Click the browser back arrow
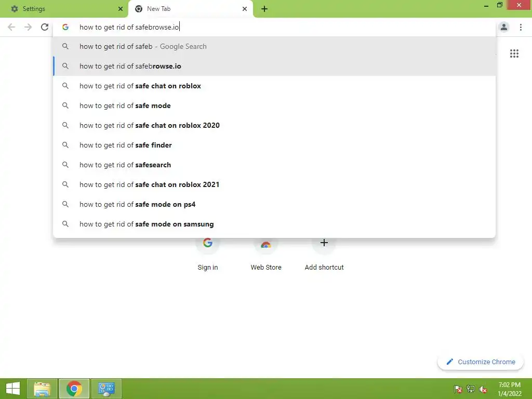Image resolution: width=532 pixels, height=399 pixels. coord(11,27)
